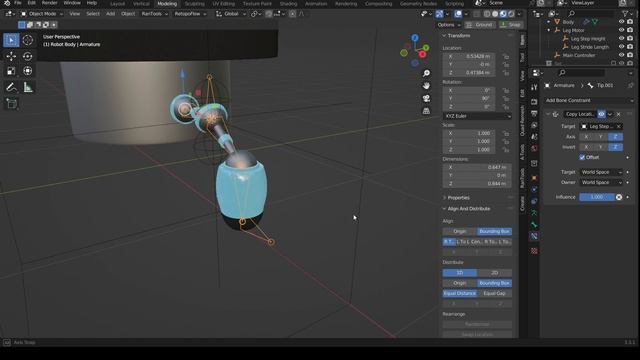Click the viewport zoom magnifier icon
This screenshot has height=360, width=640.
pyautogui.click(x=426, y=73)
